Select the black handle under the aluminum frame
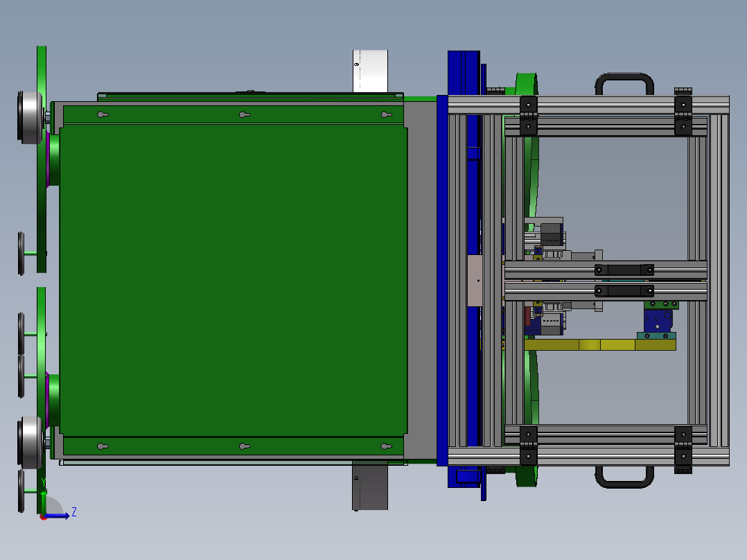This screenshot has width=747, height=560. point(624,477)
